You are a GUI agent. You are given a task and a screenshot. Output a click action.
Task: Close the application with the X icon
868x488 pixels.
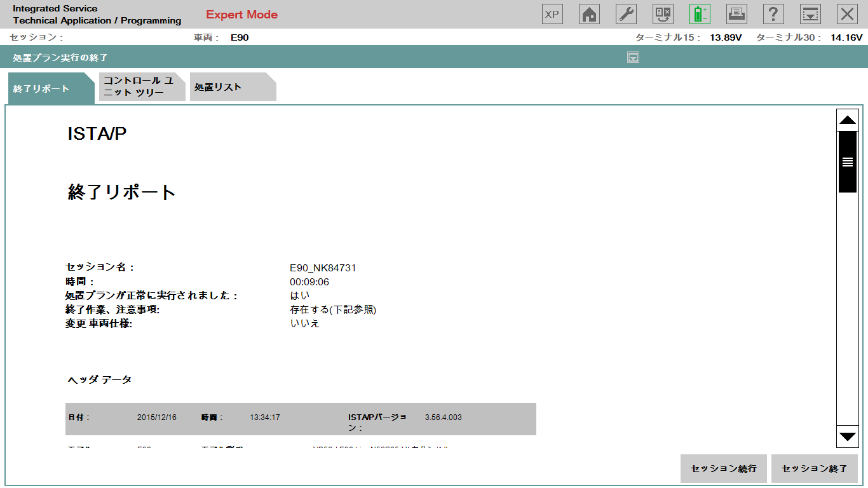847,14
